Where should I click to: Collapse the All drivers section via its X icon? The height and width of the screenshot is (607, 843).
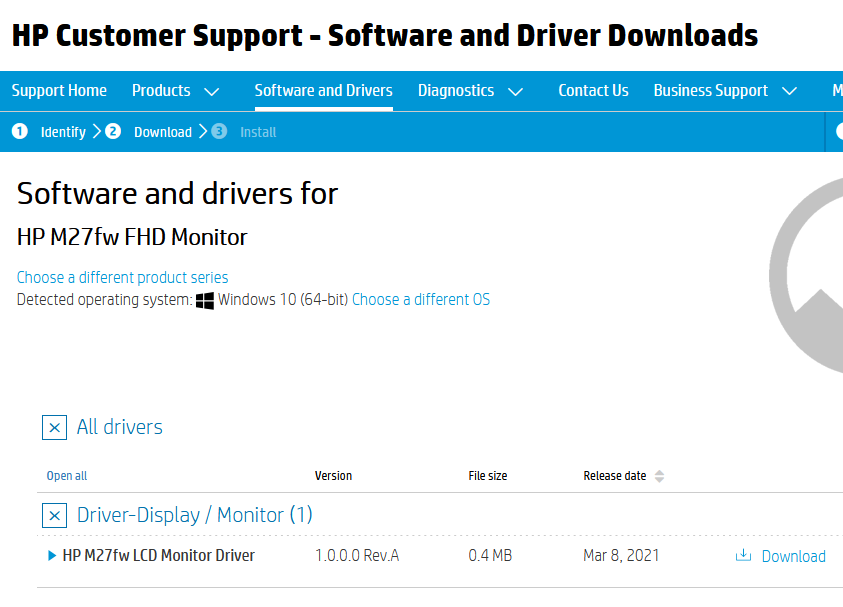coord(54,427)
